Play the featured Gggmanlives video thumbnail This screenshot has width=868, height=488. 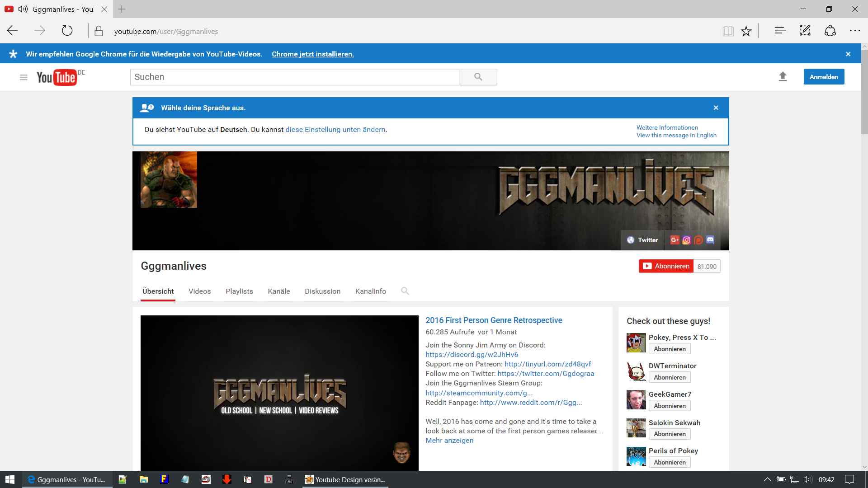click(279, 393)
